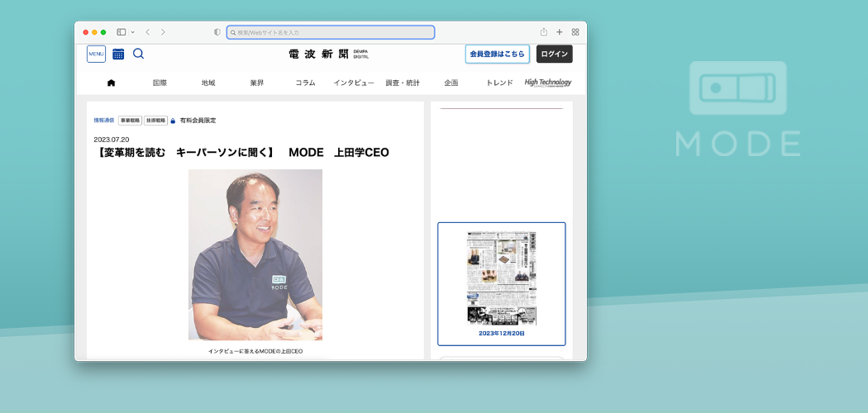This screenshot has height=413, width=868.
Task: Click the Safari address search field
Action: point(331,32)
